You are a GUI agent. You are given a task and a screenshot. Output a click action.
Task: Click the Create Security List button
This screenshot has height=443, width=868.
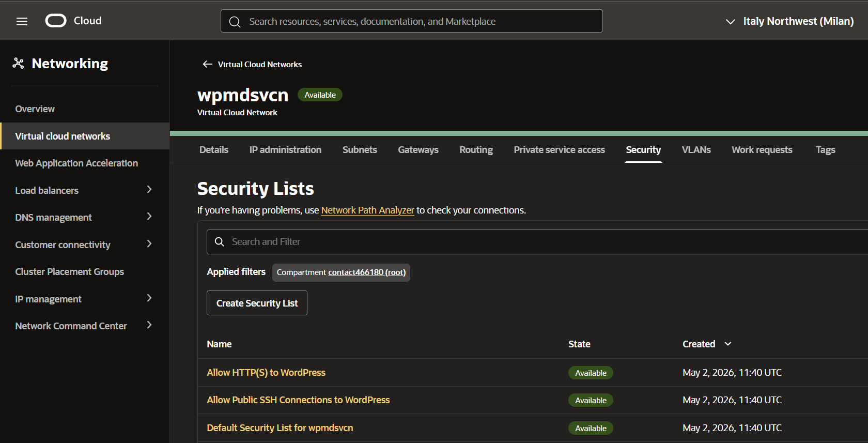coord(257,303)
